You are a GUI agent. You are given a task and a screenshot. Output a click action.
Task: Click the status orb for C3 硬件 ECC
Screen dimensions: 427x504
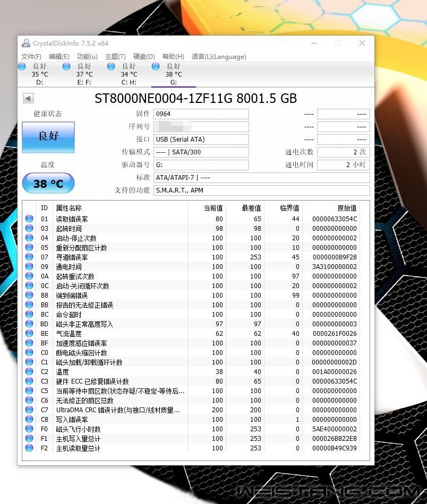[x=29, y=381]
